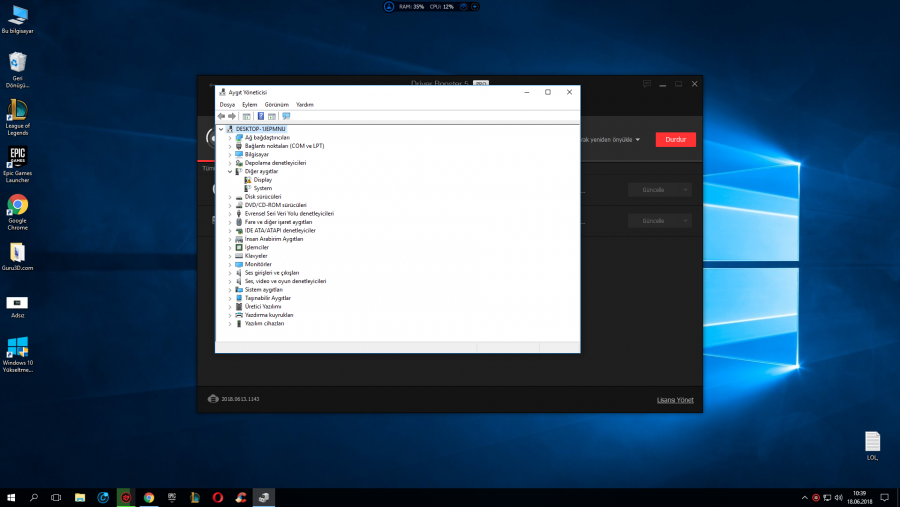Open the Görünüm menu

[276, 104]
